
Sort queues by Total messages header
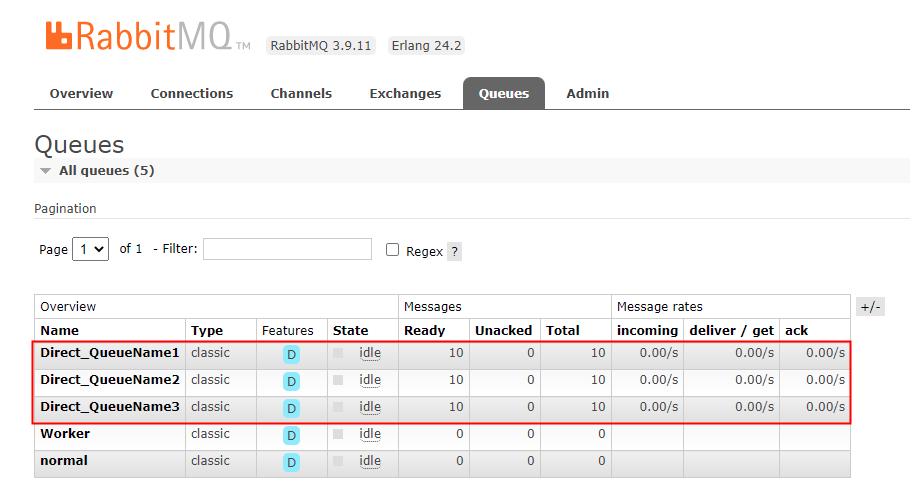click(563, 330)
